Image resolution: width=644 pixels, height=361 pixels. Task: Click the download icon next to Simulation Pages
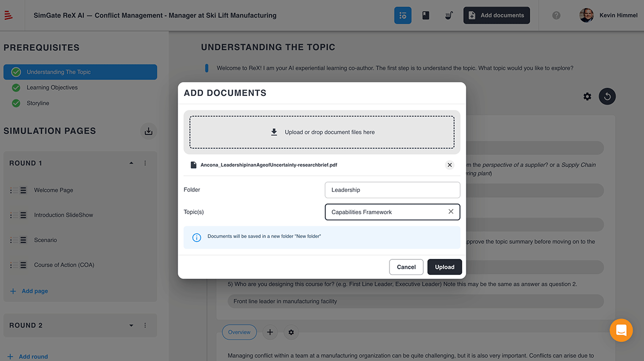(x=149, y=131)
